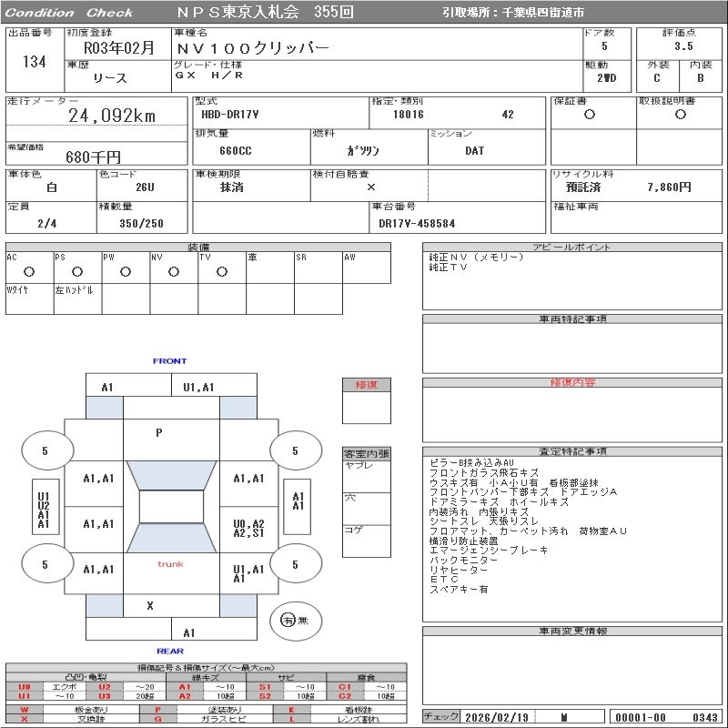Click the P mark on the hood
The image size is (728, 728).
point(159,433)
